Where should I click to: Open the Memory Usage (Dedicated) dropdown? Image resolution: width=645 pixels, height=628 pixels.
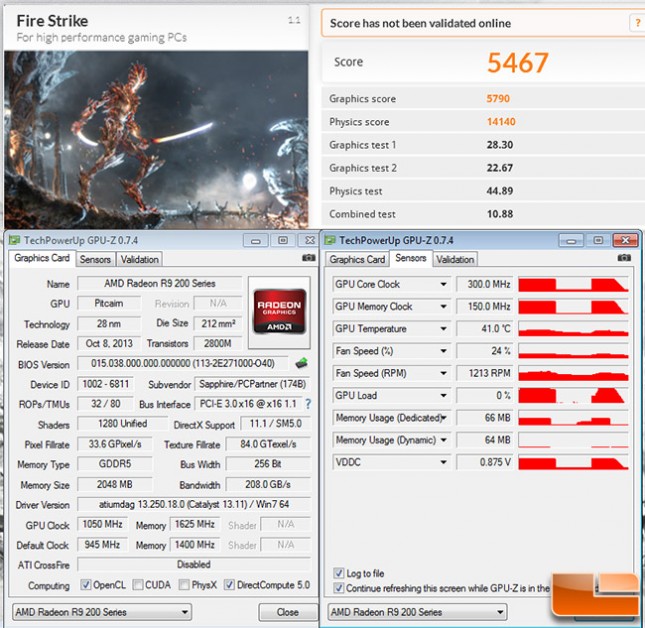[443, 417]
